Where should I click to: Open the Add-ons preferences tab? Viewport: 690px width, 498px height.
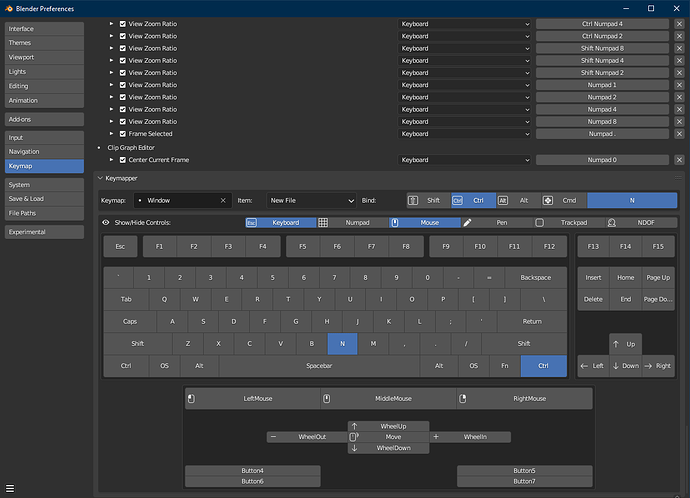coord(44,120)
